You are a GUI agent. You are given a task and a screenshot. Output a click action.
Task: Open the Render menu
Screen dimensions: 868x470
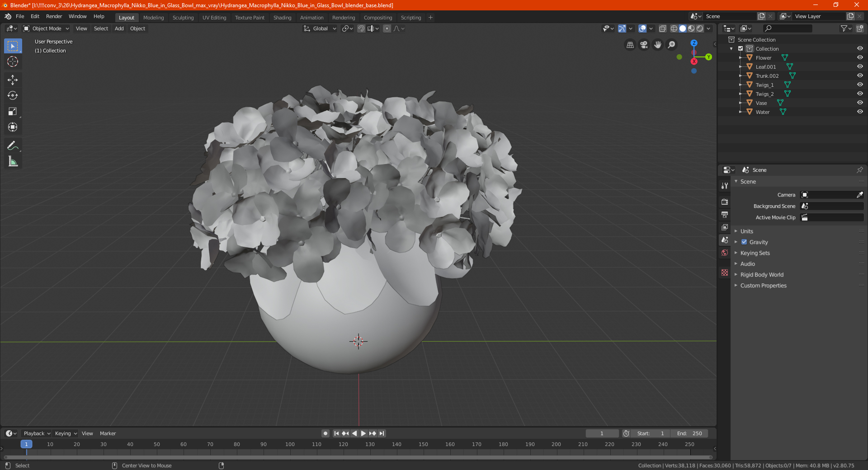pos(54,16)
